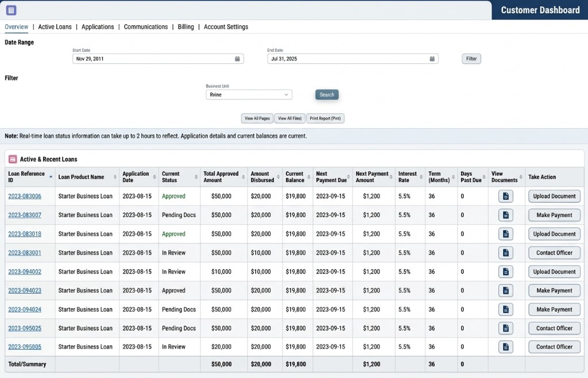The width and height of the screenshot is (588, 378).
Task: View documents for loan 2023-094024
Action: click(505, 310)
